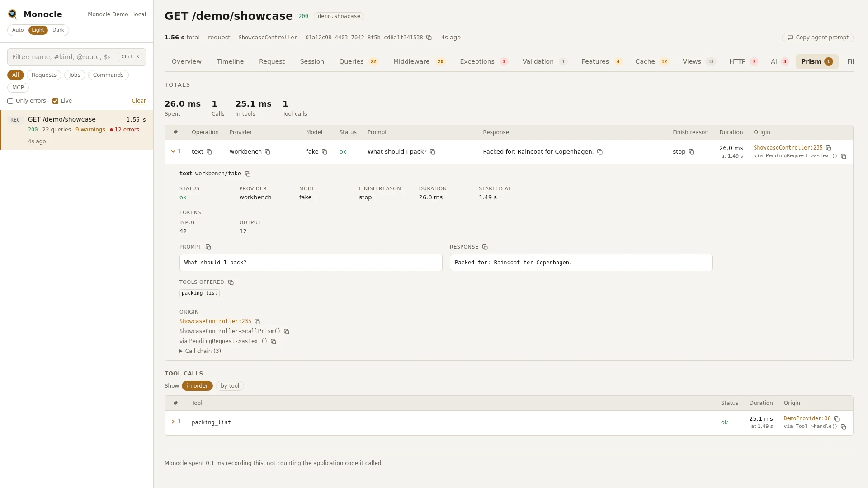Switch theme to Auto
Viewport: 868px width, 488px height.
click(x=18, y=30)
